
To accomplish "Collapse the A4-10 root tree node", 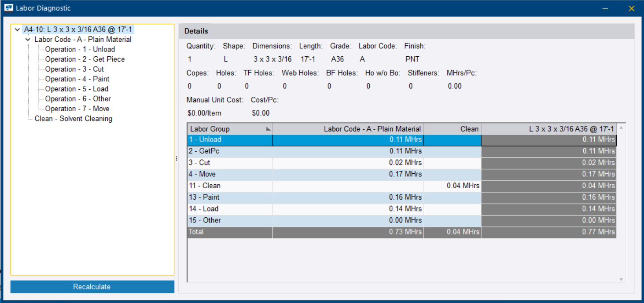I will pos(17,30).
